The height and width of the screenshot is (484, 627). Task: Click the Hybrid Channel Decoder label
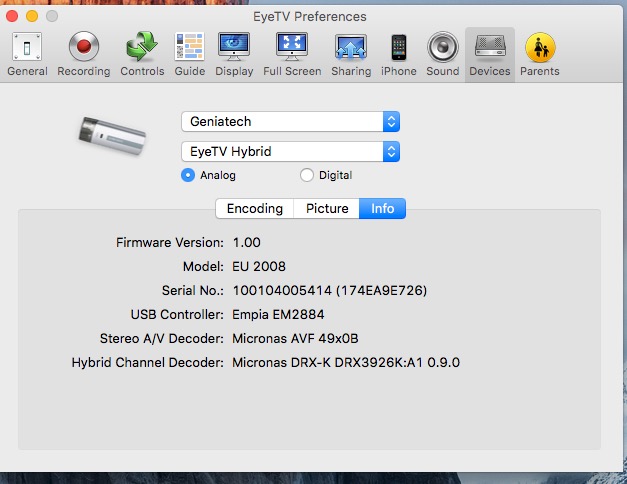coord(148,362)
